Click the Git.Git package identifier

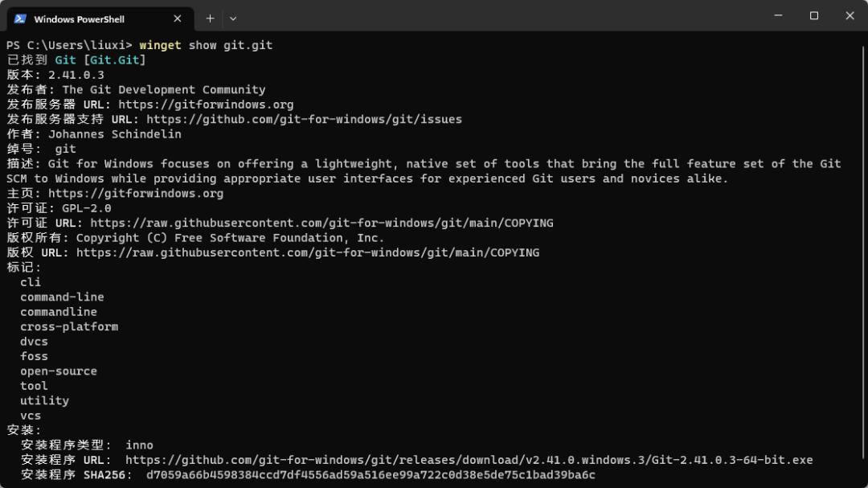(x=115, y=59)
